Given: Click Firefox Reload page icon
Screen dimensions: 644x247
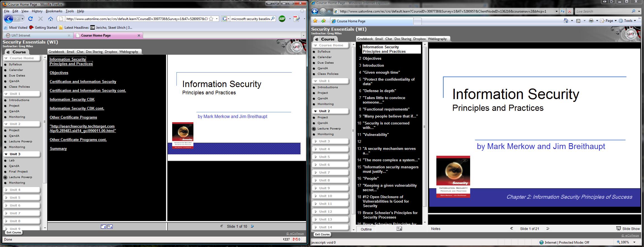Looking at the screenshot, I should pos(30,19).
